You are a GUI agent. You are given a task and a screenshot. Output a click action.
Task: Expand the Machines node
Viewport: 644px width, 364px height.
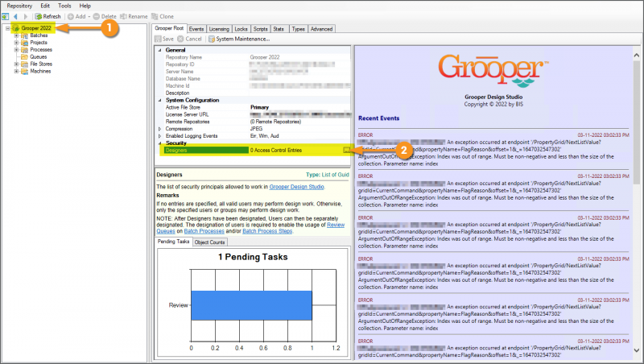pyautogui.click(x=16, y=71)
